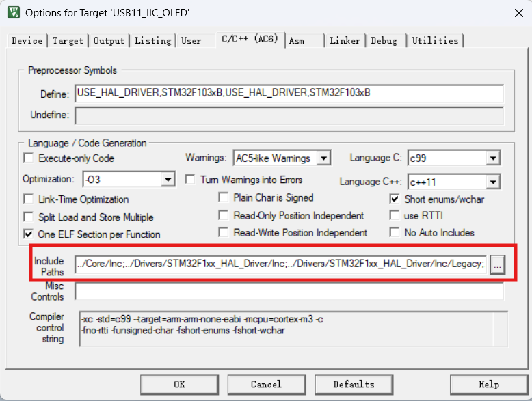Select the C/C++ (AC6) tab
The height and width of the screenshot is (401, 532).
tap(250, 40)
